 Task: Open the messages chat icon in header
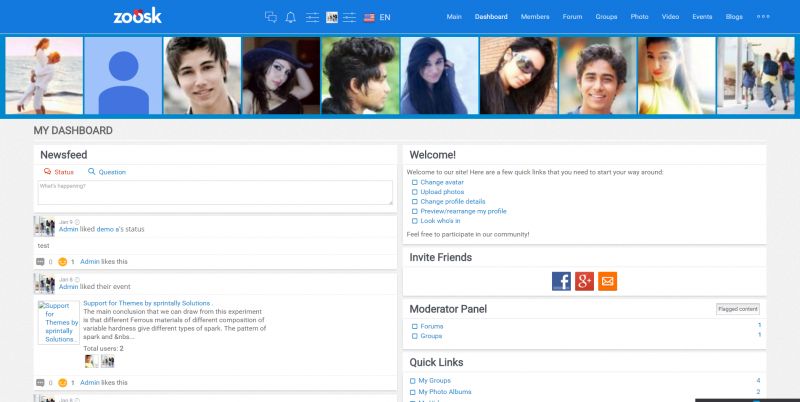pyautogui.click(x=270, y=17)
